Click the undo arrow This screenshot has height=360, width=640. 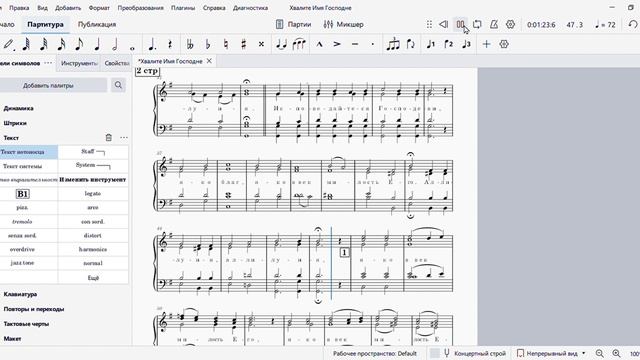tap(633, 24)
